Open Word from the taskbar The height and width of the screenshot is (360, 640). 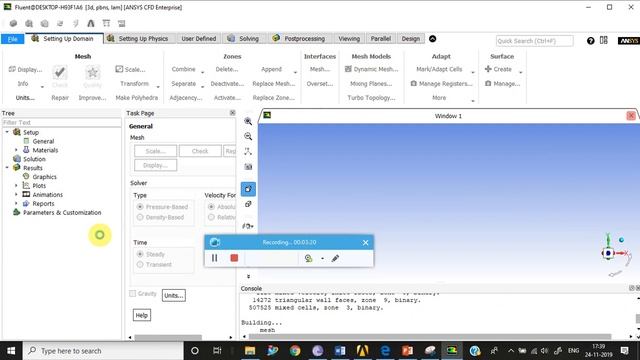click(340, 351)
